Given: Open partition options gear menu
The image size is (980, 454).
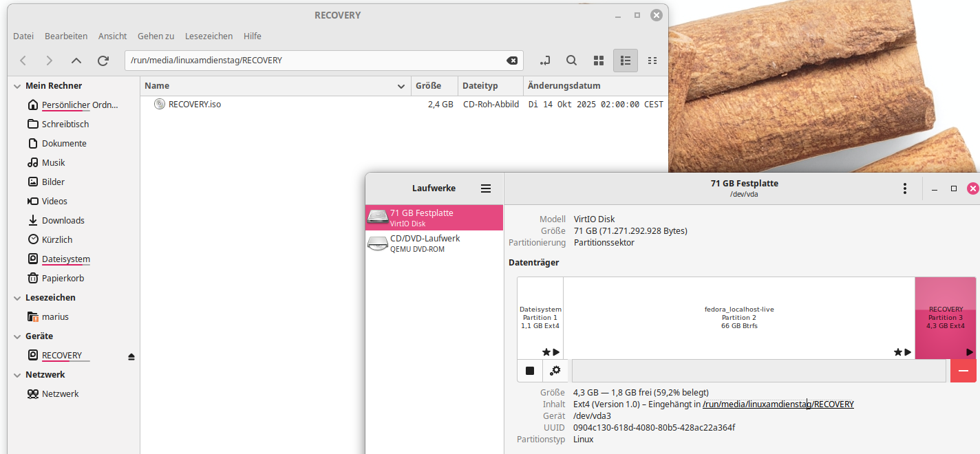Looking at the screenshot, I should coord(555,371).
